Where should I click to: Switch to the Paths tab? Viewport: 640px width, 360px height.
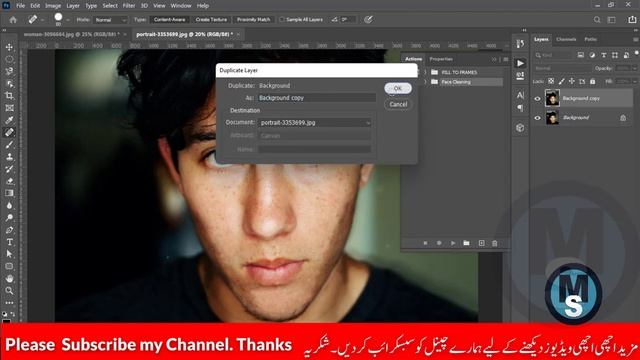591,40
